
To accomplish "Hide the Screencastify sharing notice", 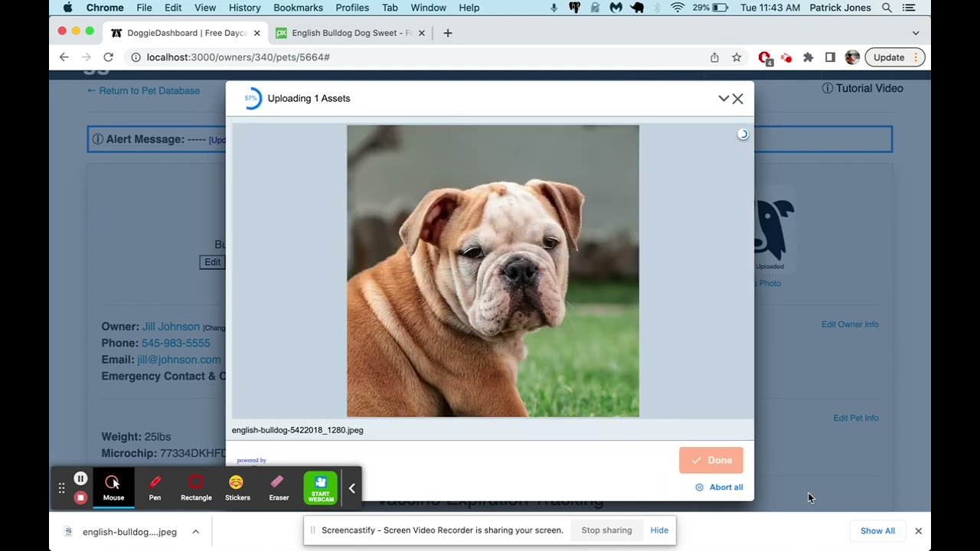I will pyautogui.click(x=659, y=530).
